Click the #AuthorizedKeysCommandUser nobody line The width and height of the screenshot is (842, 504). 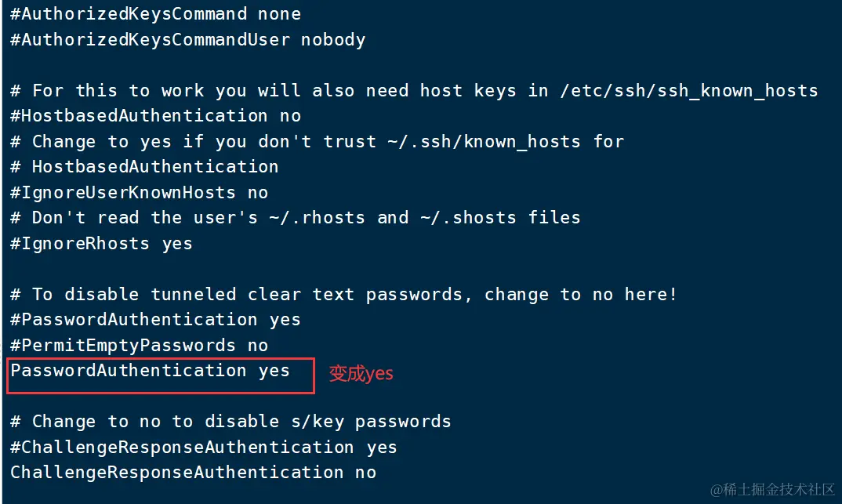(187, 39)
